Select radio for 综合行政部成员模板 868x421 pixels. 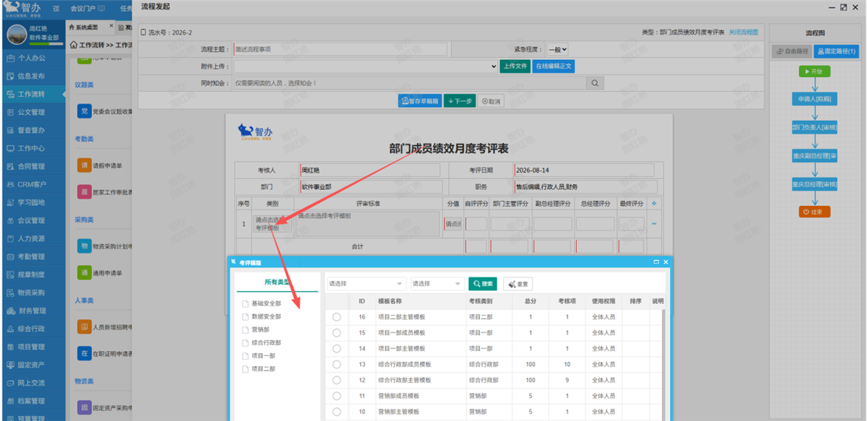(x=337, y=364)
